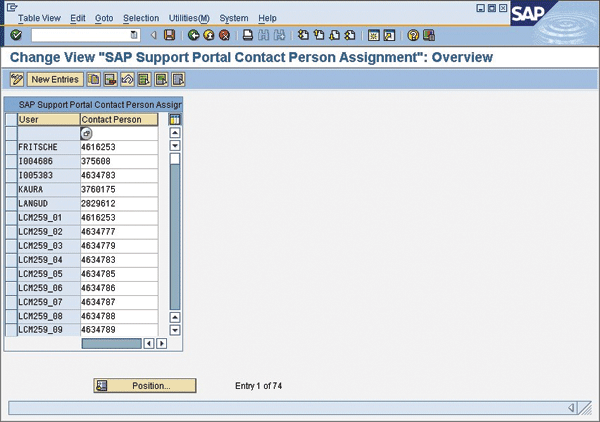600x422 pixels.
Task: Select row marker for LCM259_07
Action: [x=11, y=302]
